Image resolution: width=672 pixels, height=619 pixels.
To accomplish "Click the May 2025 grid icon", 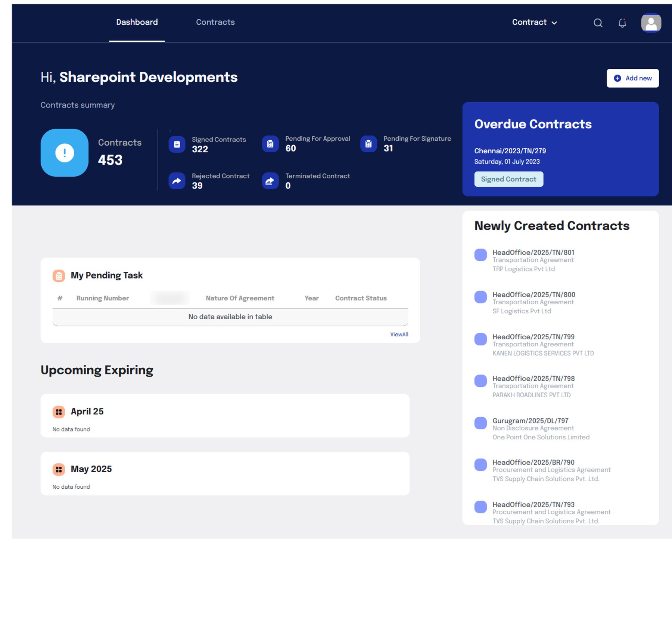I will tap(59, 469).
